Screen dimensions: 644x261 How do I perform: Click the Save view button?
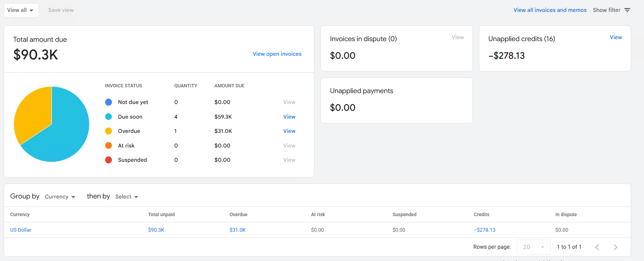pos(61,10)
